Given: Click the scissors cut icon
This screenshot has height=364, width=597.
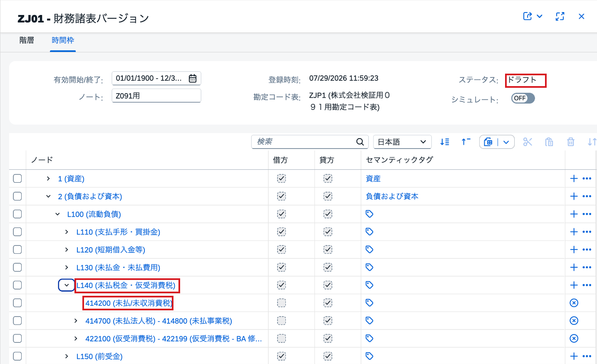Looking at the screenshot, I should (528, 142).
